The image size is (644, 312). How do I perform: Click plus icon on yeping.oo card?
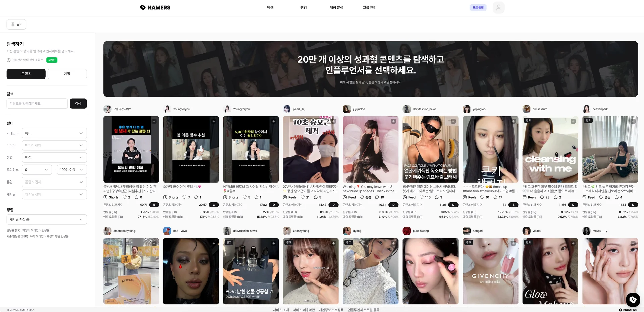click(x=513, y=121)
